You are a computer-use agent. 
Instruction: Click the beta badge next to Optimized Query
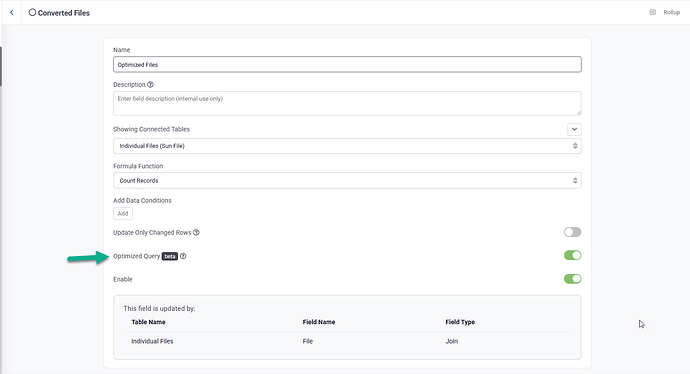[170, 256]
